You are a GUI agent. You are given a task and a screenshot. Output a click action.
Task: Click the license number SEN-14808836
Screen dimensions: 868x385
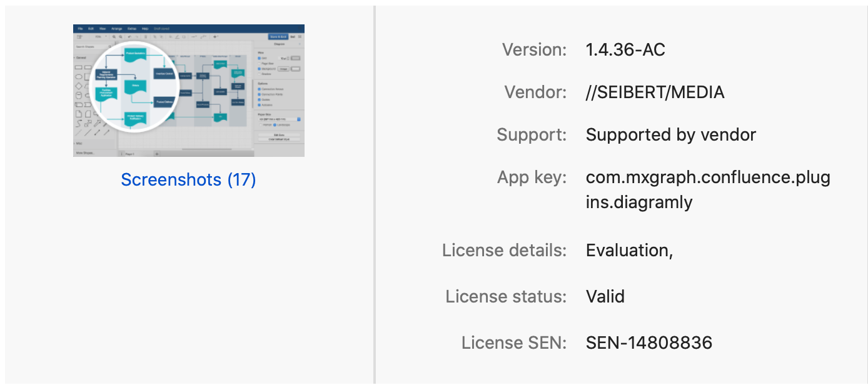(649, 342)
